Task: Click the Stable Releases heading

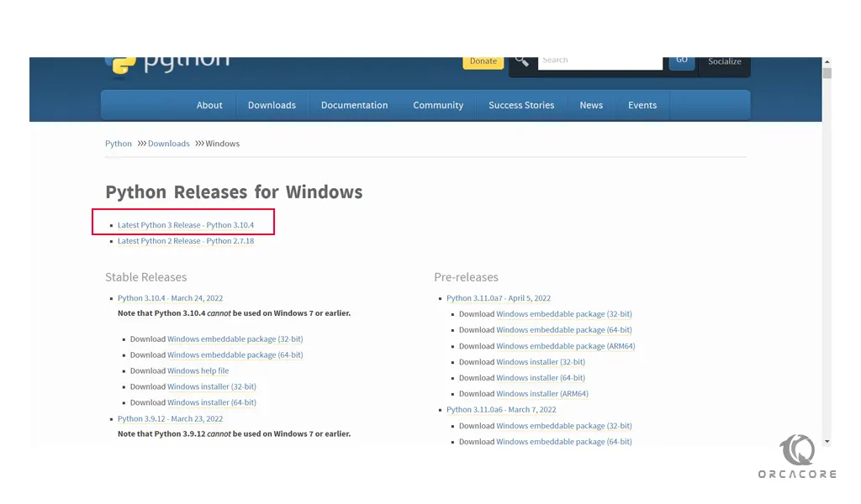Action: (x=146, y=277)
